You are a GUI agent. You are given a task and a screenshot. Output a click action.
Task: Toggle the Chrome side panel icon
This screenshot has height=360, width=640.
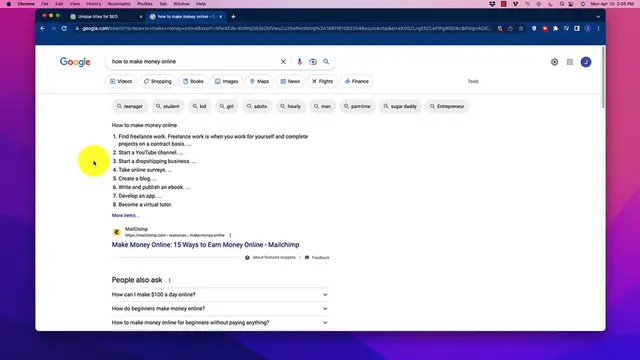pyautogui.click(x=577, y=29)
